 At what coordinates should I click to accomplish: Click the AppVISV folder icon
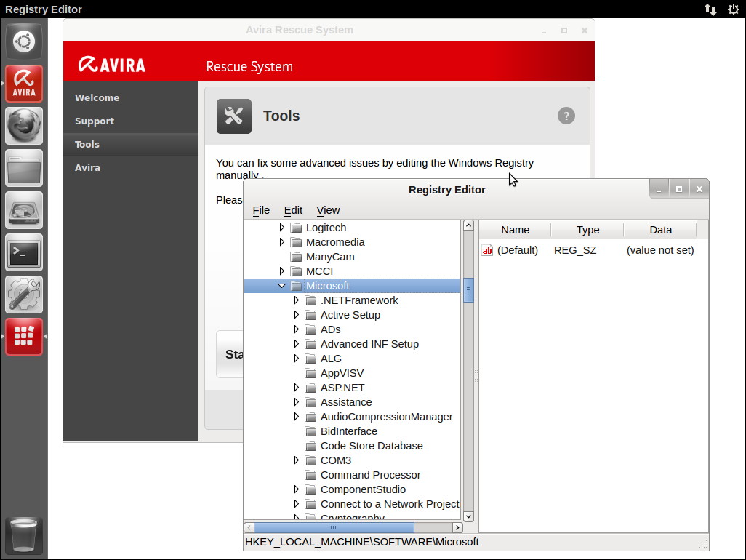(x=310, y=374)
